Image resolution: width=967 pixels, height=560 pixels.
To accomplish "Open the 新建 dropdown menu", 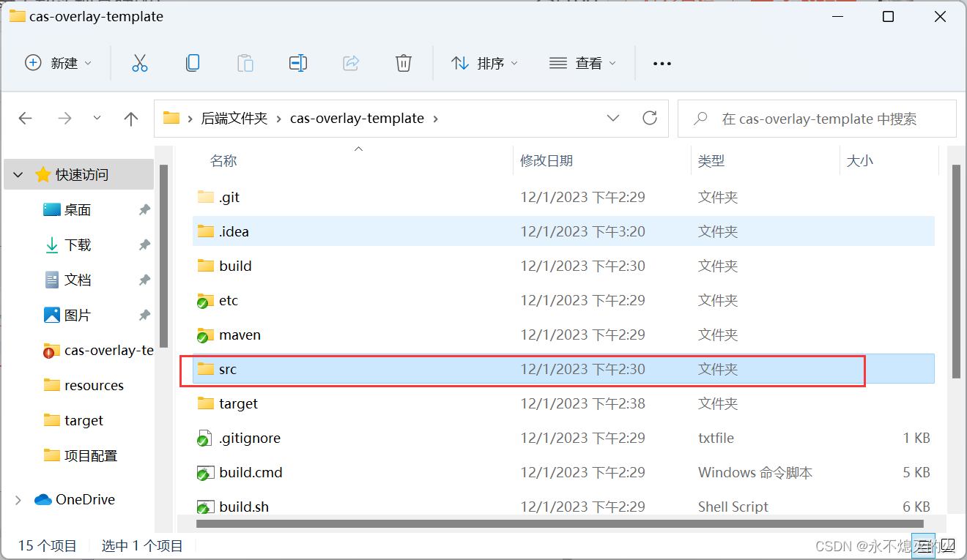I will click(59, 64).
